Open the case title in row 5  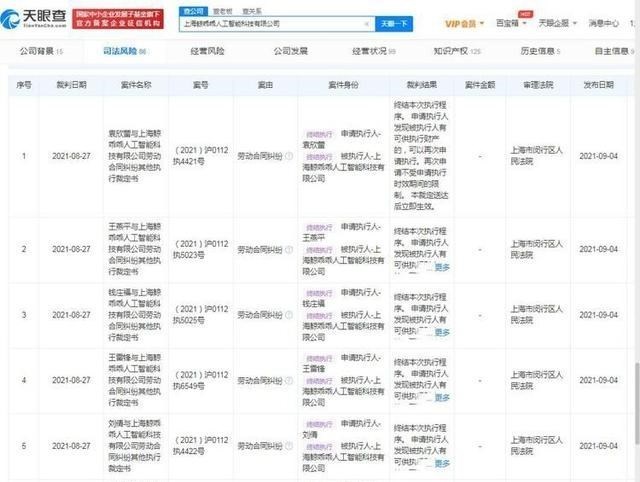tap(135, 446)
